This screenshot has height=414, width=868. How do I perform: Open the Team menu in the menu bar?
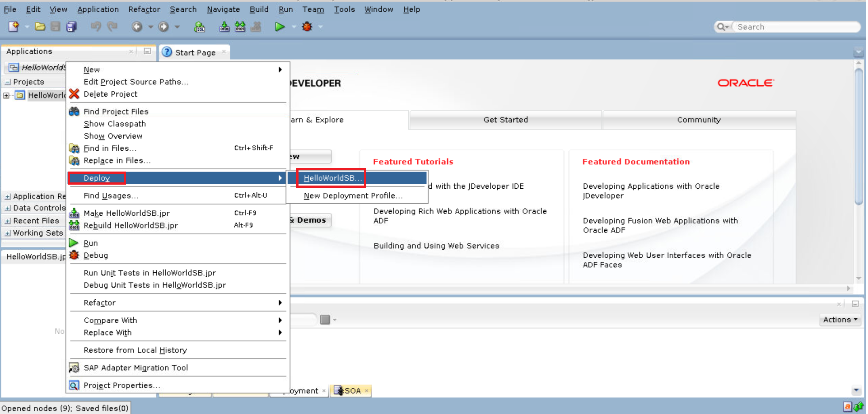click(x=313, y=9)
